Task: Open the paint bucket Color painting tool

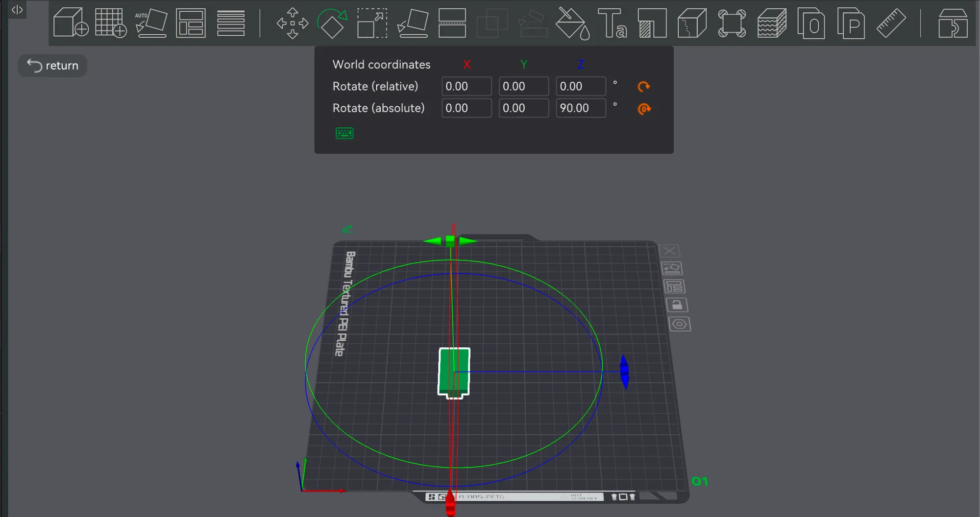Action: [572, 23]
